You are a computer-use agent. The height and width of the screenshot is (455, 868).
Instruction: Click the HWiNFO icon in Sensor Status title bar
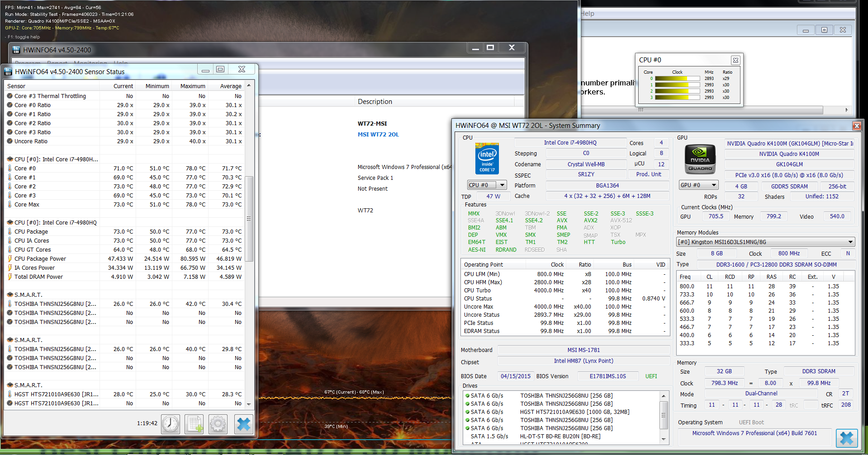[8, 71]
